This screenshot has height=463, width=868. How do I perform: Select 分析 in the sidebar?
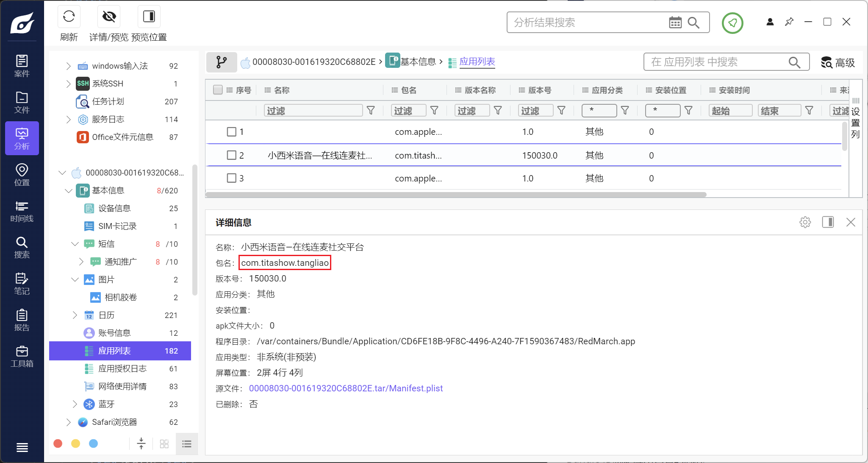(22, 138)
